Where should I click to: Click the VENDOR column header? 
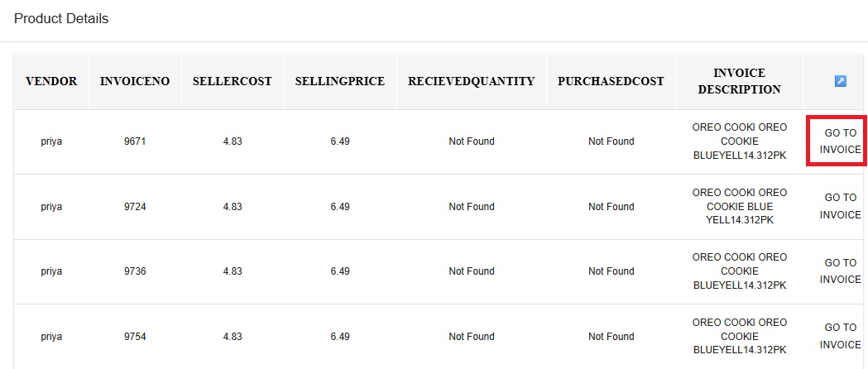[x=51, y=81]
